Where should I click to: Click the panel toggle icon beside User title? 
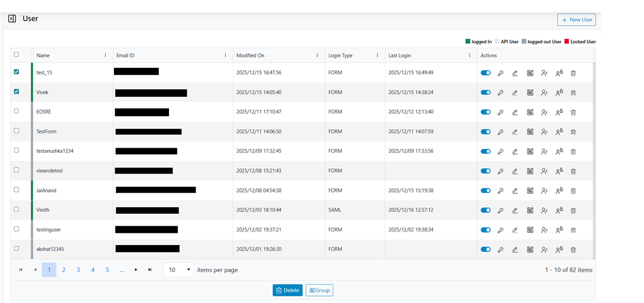click(12, 18)
